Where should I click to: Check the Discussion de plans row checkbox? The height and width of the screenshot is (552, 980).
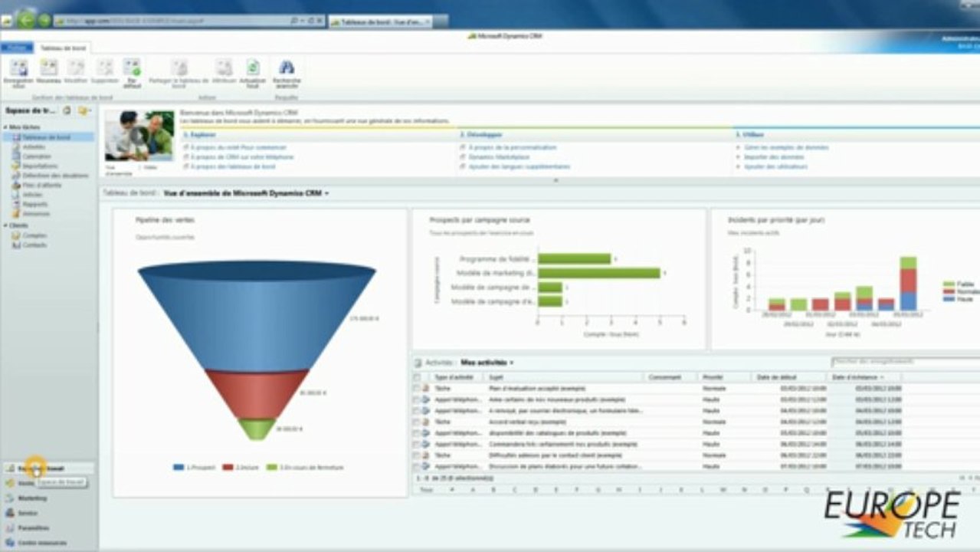(417, 466)
